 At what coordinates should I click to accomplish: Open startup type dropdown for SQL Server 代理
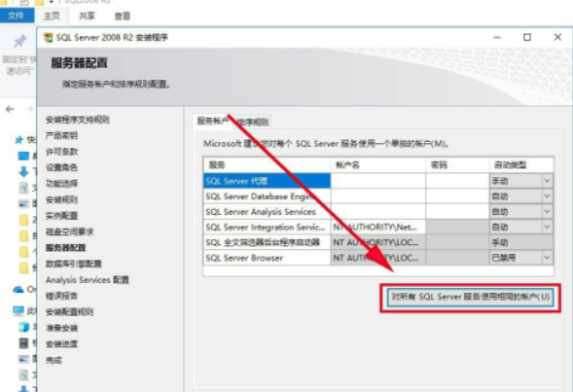coord(547,181)
